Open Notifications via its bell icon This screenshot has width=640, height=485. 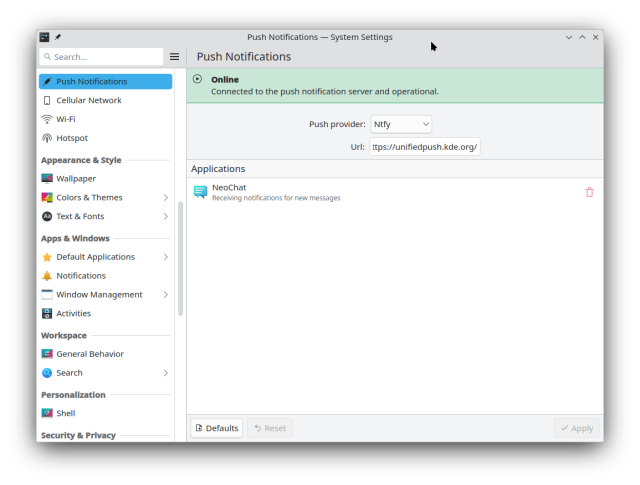[47, 275]
